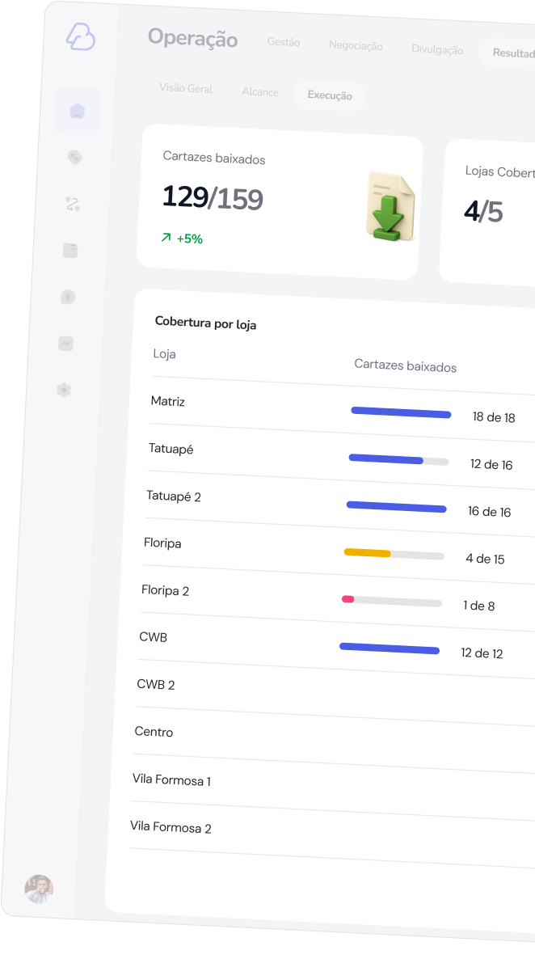Select the Tatuapé store row
Image resolution: width=535 pixels, height=980 pixels.
[x=339, y=457]
